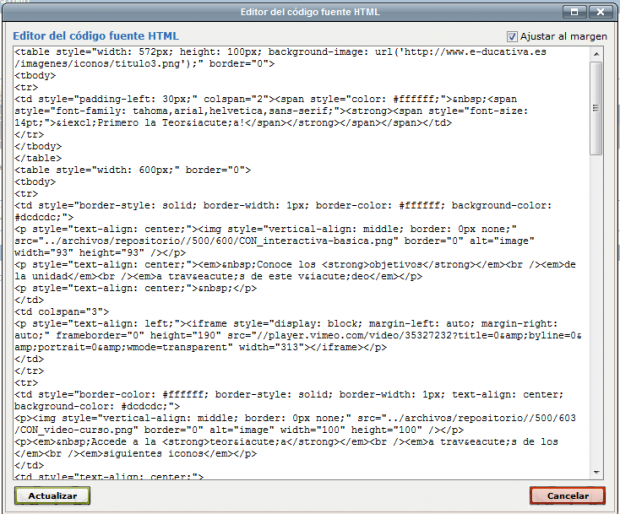Click the text '¡Primero la Teoría!' line

click(233, 123)
